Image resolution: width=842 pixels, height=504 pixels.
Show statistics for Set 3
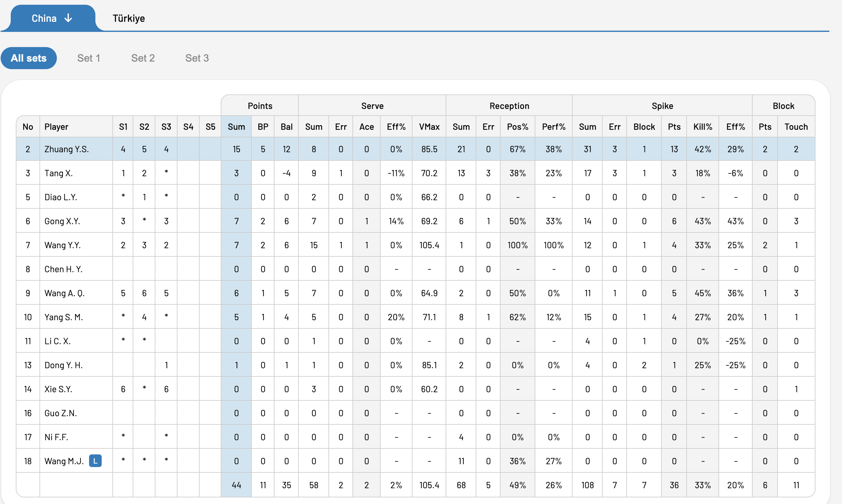tap(197, 58)
